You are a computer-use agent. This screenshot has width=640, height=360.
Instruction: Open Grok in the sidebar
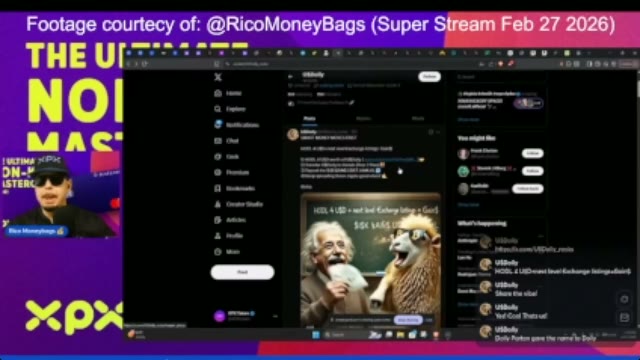point(233,156)
